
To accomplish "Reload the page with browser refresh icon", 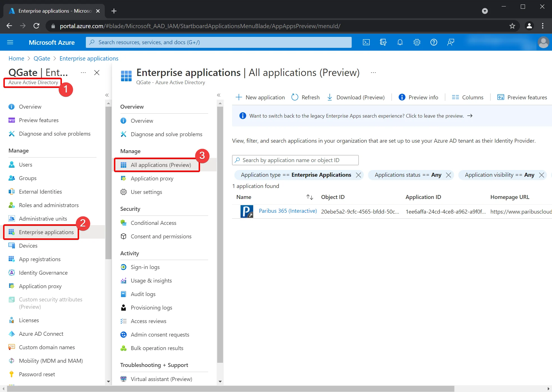I will click(x=36, y=26).
